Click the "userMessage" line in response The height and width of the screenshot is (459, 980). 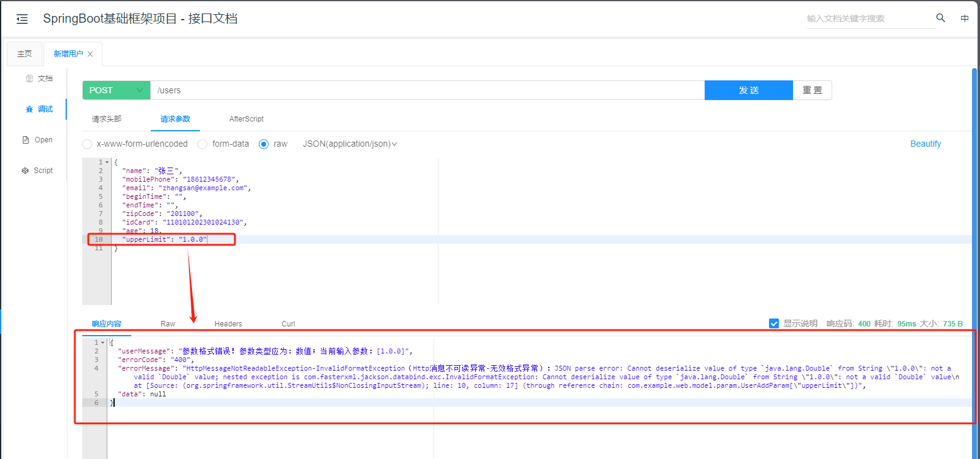(265, 351)
